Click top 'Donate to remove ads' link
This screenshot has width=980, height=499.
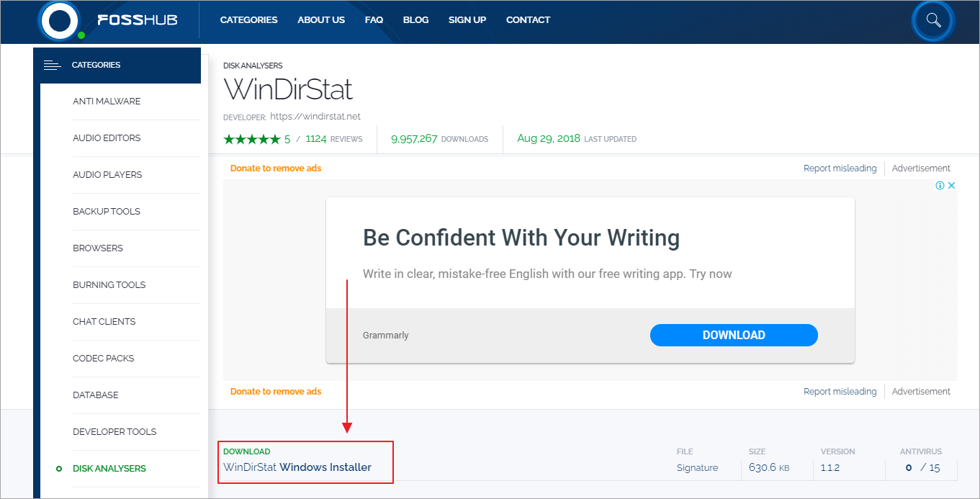tap(276, 168)
